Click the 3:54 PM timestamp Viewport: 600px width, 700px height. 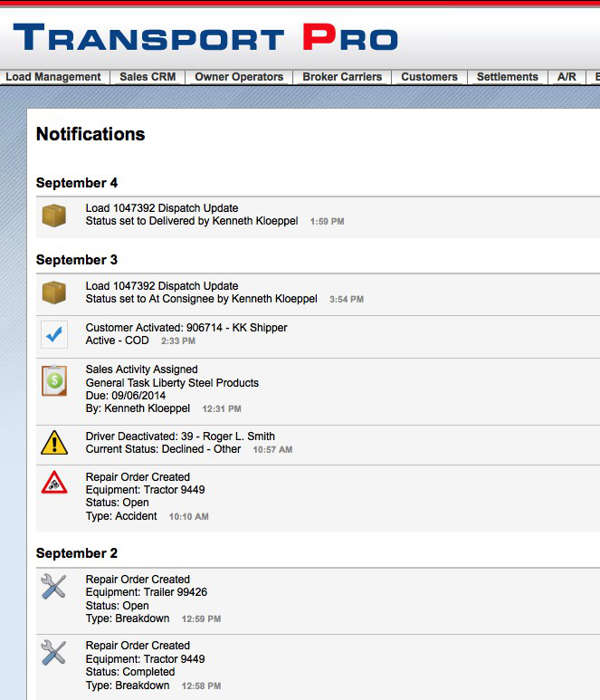(347, 300)
